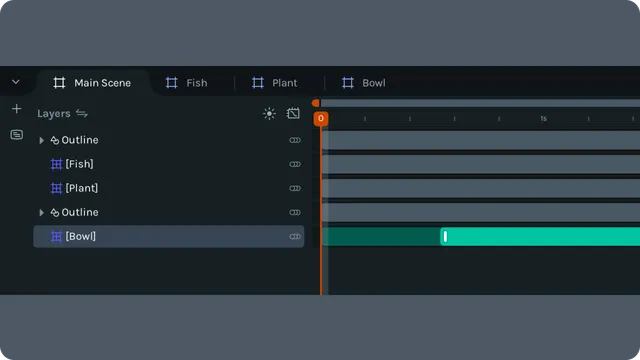Screen dimensions: 640x360
Task: Click the shape icon of first Outline layer
Action: tap(55, 140)
